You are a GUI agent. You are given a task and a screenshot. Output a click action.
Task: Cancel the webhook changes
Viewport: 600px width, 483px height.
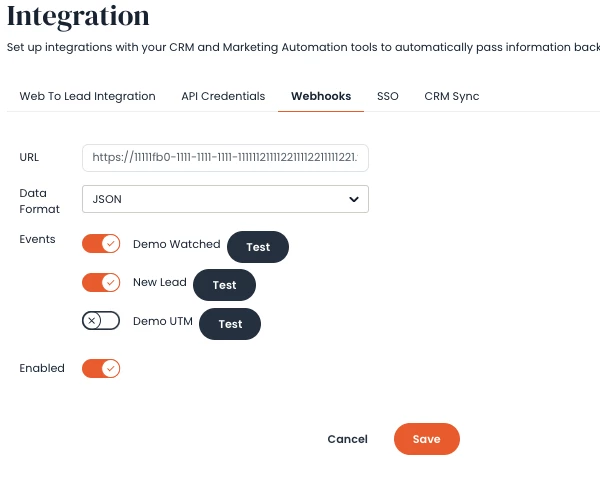pos(347,439)
